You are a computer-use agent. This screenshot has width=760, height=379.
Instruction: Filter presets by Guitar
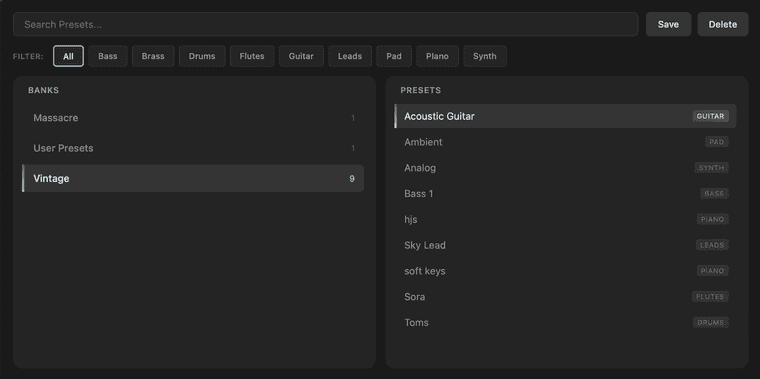point(301,56)
